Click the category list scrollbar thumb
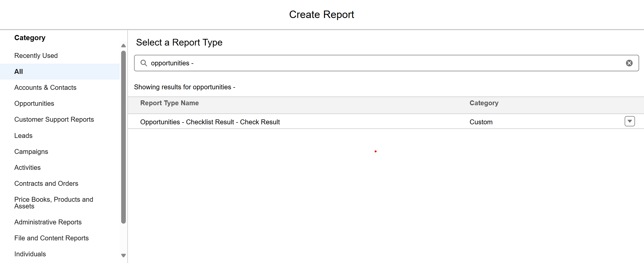Viewport: 644px width, 263px height. point(123,136)
